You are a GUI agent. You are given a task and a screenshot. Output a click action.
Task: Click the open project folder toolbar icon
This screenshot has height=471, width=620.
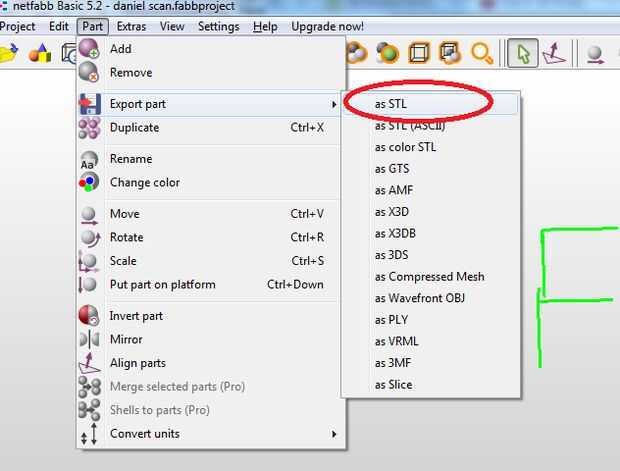9,53
